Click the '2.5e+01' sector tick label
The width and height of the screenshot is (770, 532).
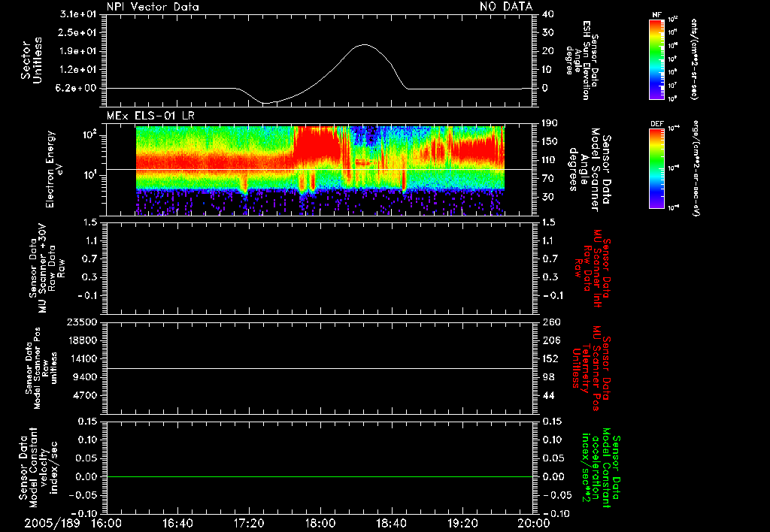click(78, 32)
